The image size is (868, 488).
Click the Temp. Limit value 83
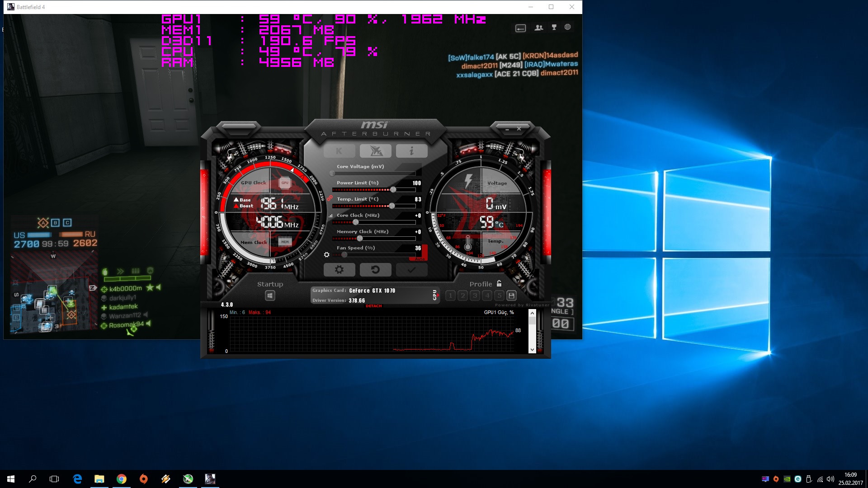(x=418, y=199)
